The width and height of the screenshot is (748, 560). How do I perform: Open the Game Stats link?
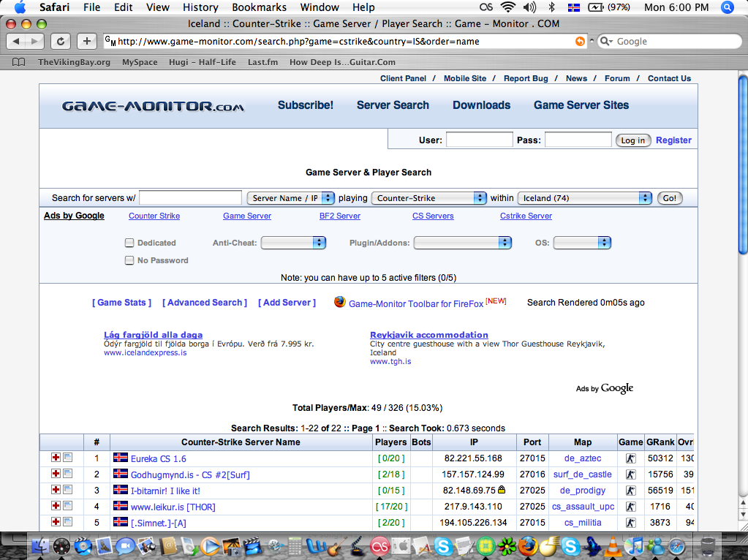(121, 303)
